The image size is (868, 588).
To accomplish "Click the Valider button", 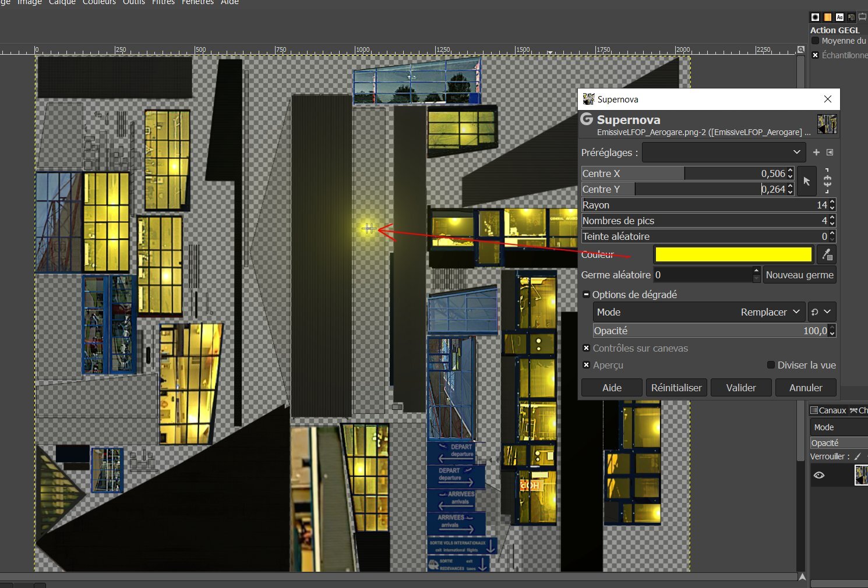I will click(740, 388).
